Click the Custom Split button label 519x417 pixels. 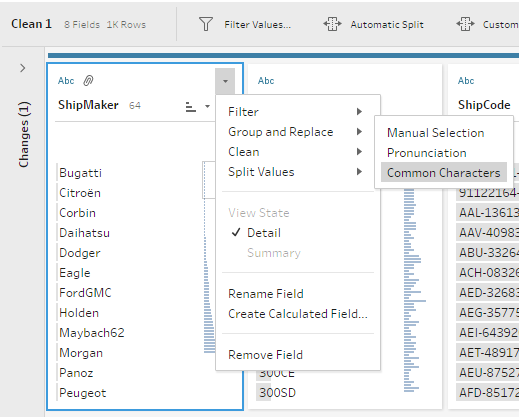[x=500, y=25]
